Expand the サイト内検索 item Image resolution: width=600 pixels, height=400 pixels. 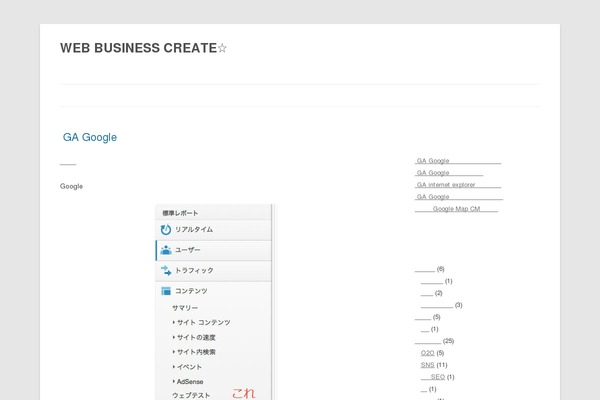pyautogui.click(x=194, y=352)
